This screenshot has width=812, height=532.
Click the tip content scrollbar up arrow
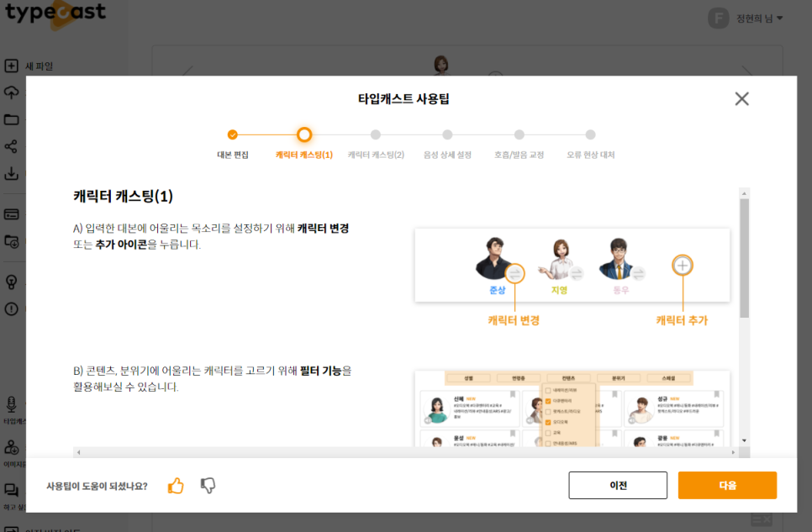pyautogui.click(x=744, y=193)
